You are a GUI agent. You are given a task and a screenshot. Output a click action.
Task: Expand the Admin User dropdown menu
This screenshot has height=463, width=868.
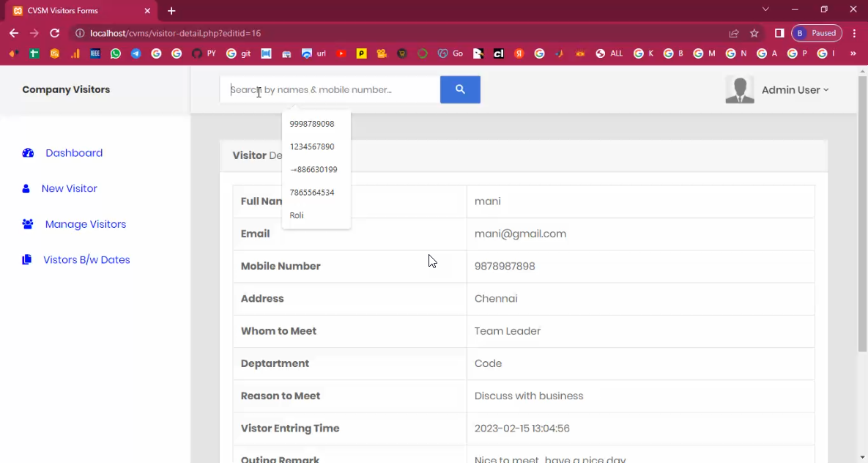pos(795,90)
